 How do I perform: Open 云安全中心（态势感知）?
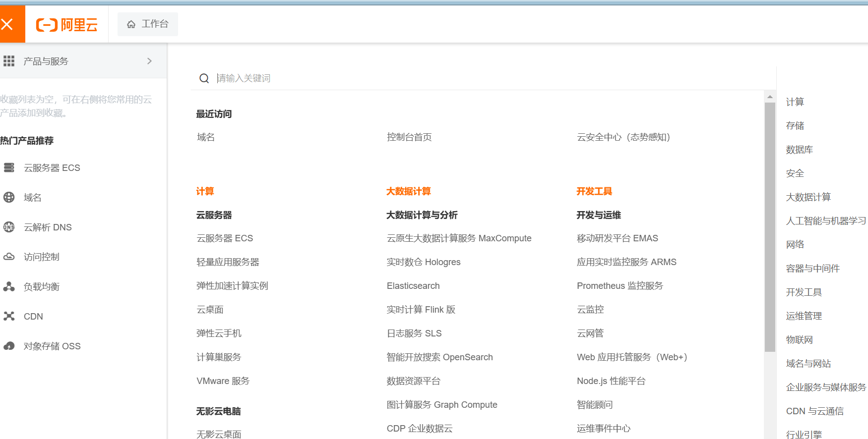(624, 137)
